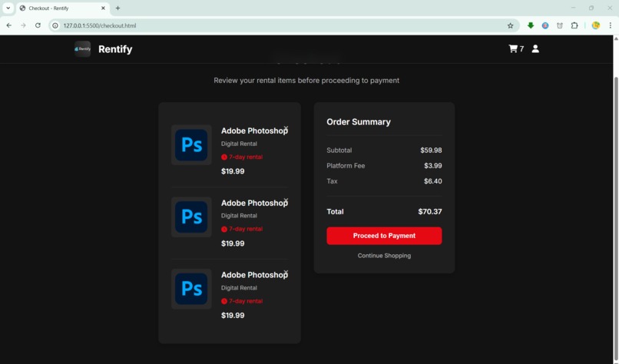Screen dimensions: 619x364
Task: Click the Rentify brand name text
Action: tap(115, 49)
